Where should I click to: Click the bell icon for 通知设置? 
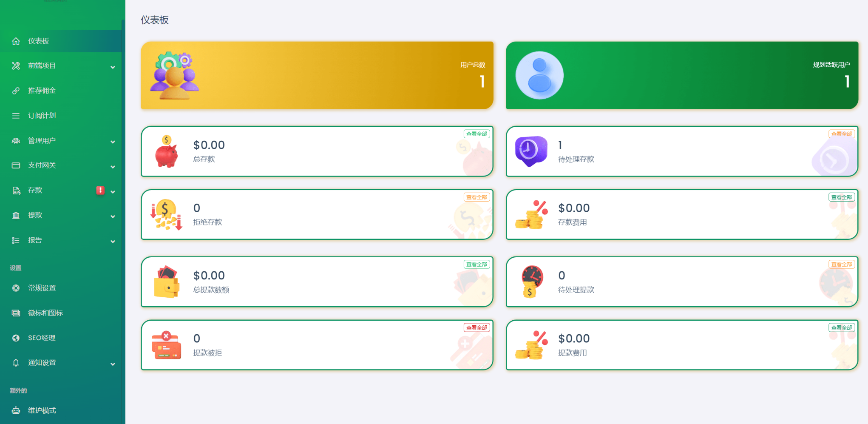click(16, 363)
